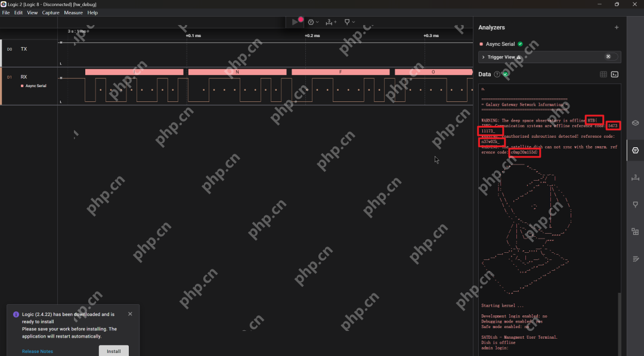
Task: Click the Data help question mark icon
Action: pyautogui.click(x=497, y=75)
